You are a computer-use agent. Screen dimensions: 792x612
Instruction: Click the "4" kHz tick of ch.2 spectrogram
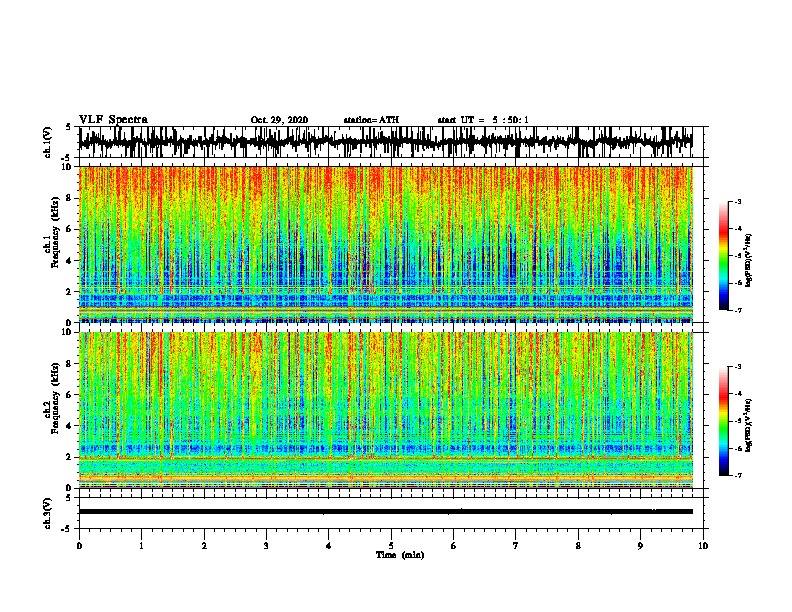coord(70,426)
